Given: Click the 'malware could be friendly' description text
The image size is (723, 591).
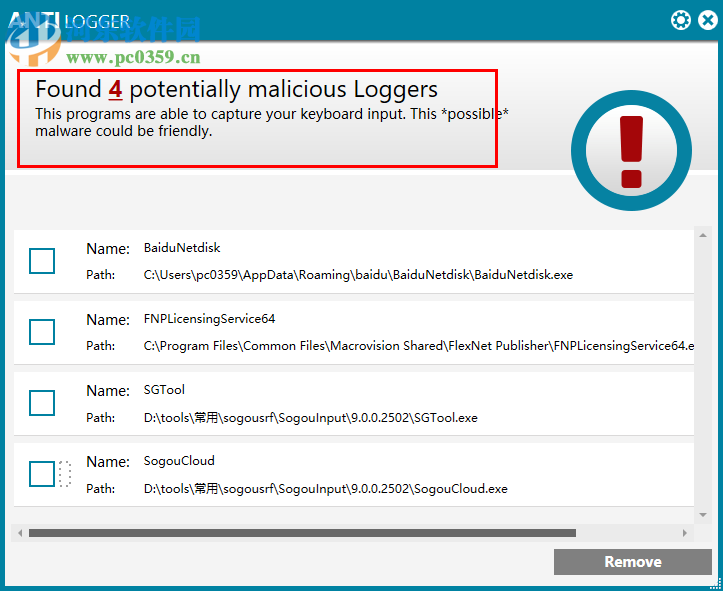Looking at the screenshot, I should click(124, 131).
